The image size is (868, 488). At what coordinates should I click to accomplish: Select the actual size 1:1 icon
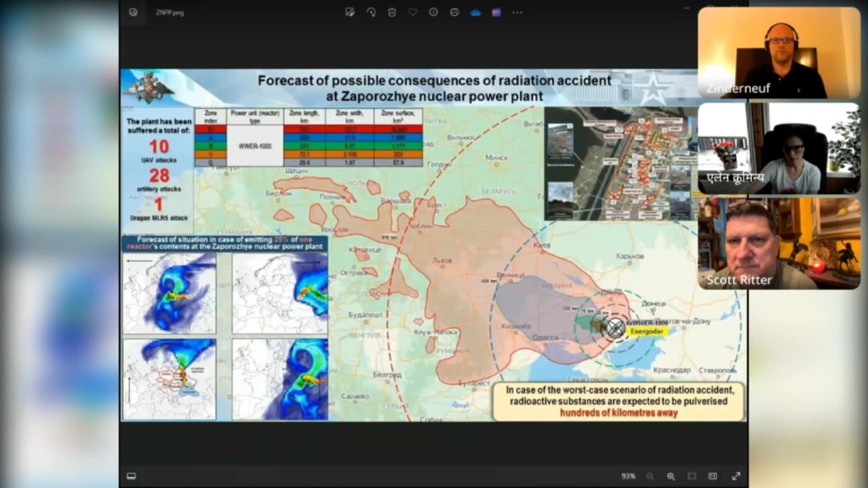pyautogui.click(x=713, y=476)
